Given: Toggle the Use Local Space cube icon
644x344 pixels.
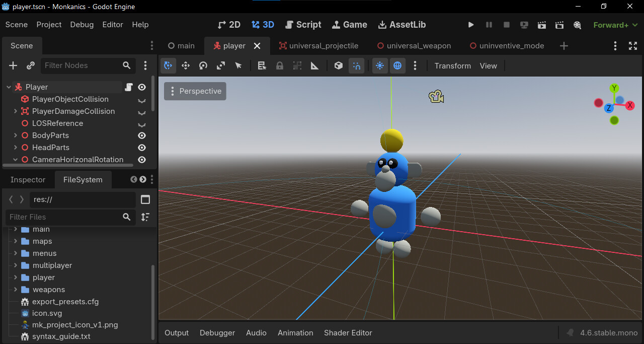Looking at the screenshot, I should point(339,65).
